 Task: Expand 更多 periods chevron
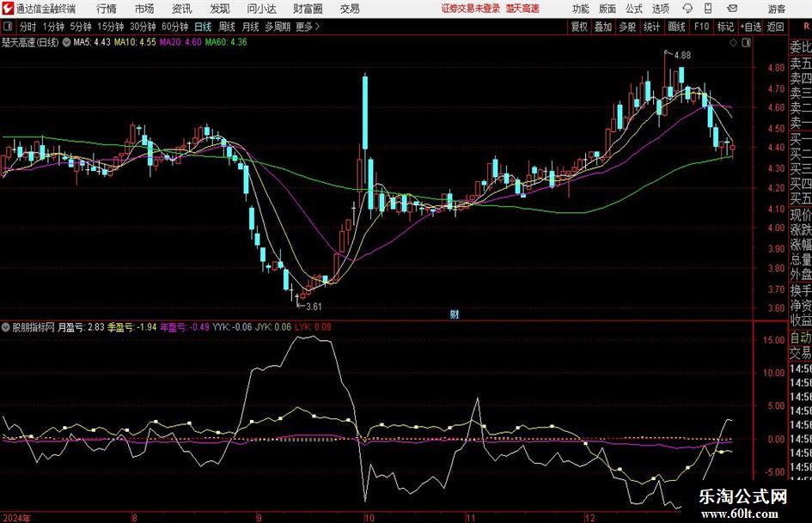click(x=317, y=27)
